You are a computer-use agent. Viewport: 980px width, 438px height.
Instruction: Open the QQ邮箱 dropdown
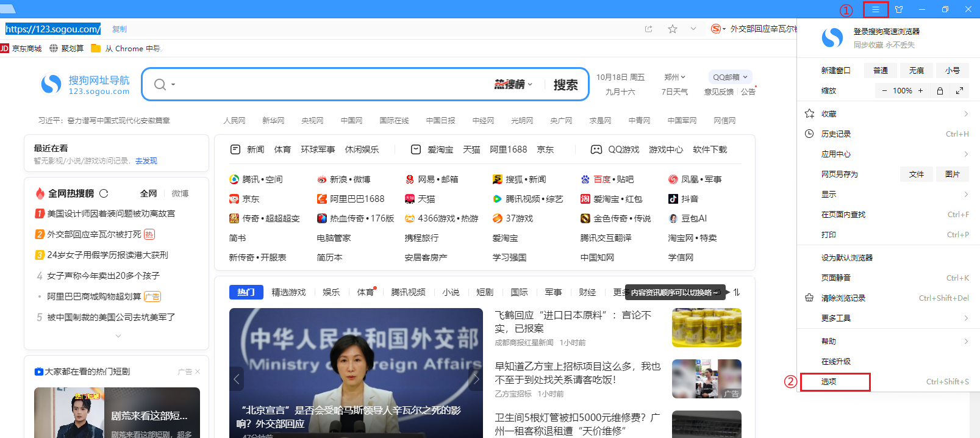point(730,77)
